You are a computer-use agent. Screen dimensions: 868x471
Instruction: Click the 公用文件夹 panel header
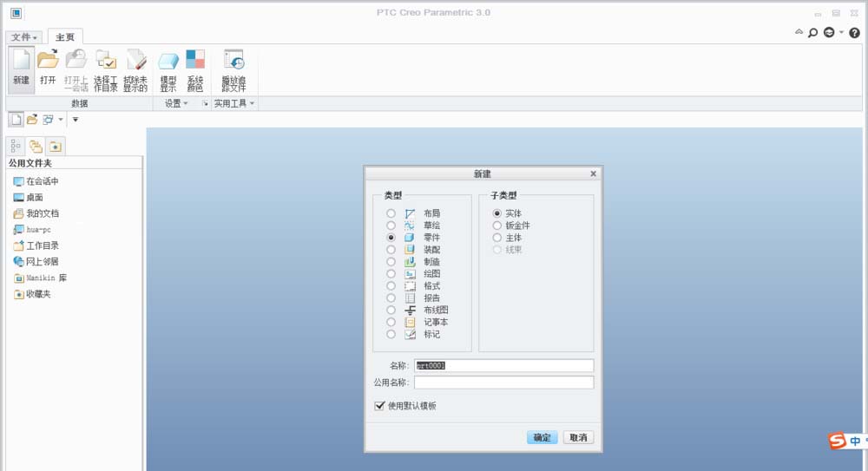click(x=74, y=163)
